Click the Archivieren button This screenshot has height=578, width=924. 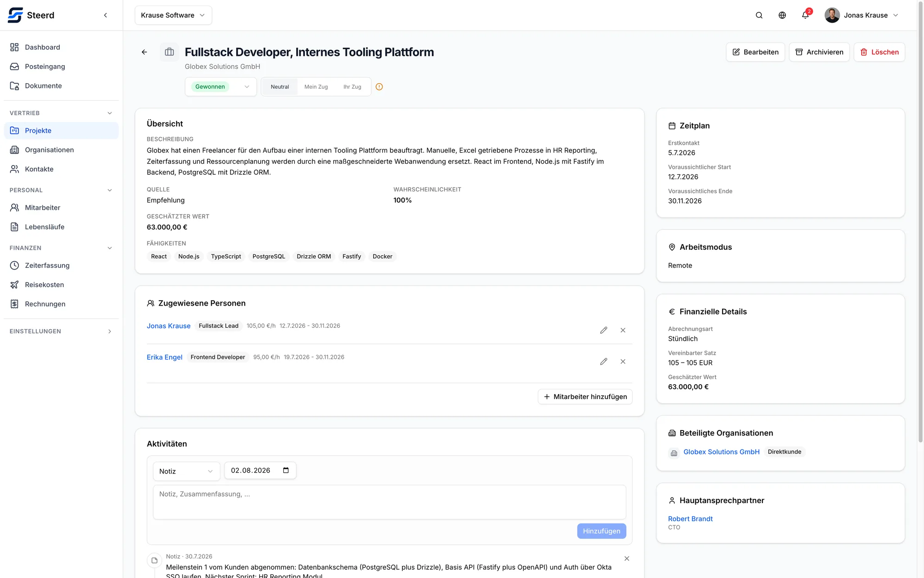tap(819, 52)
